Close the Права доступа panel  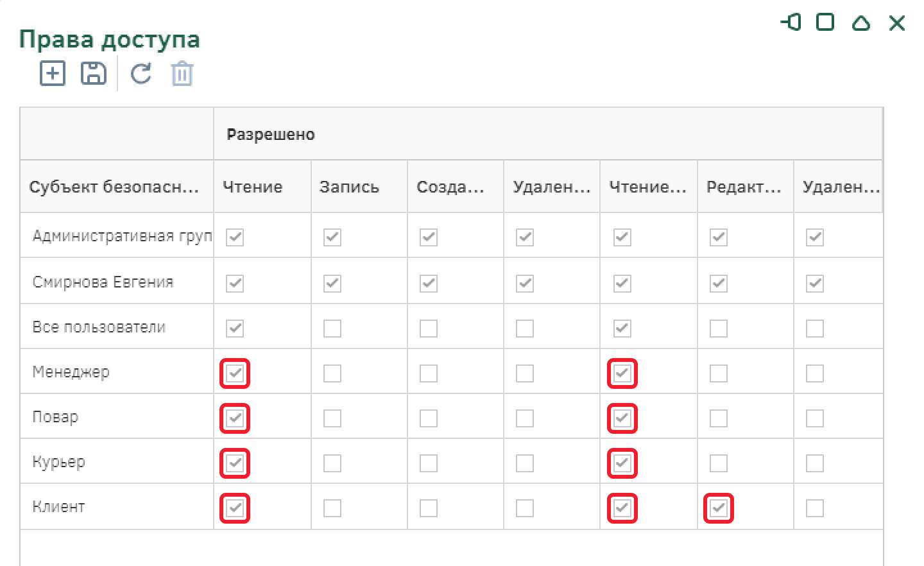tap(897, 23)
